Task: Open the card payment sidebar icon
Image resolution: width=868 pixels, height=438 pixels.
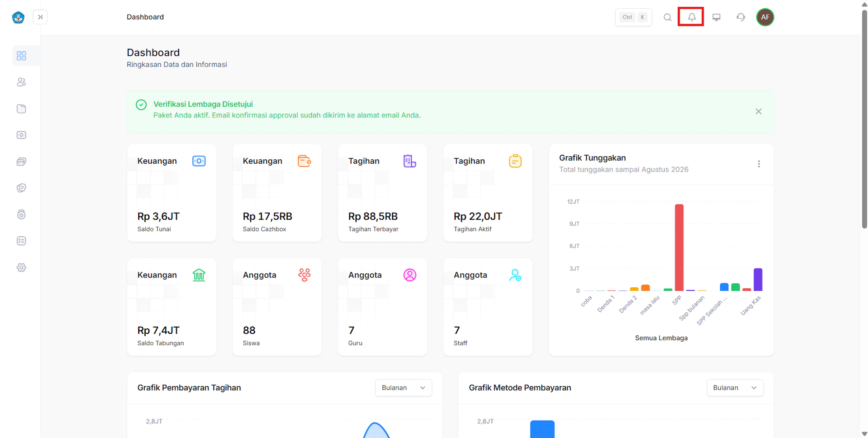Action: click(x=21, y=161)
